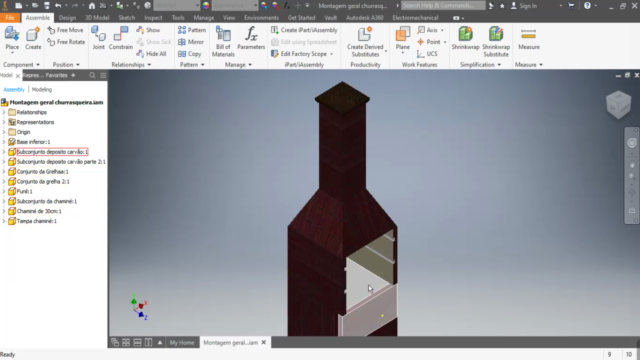The width and height of the screenshot is (640, 360).
Task: Click Edit Factory Scope
Action: pos(301,53)
